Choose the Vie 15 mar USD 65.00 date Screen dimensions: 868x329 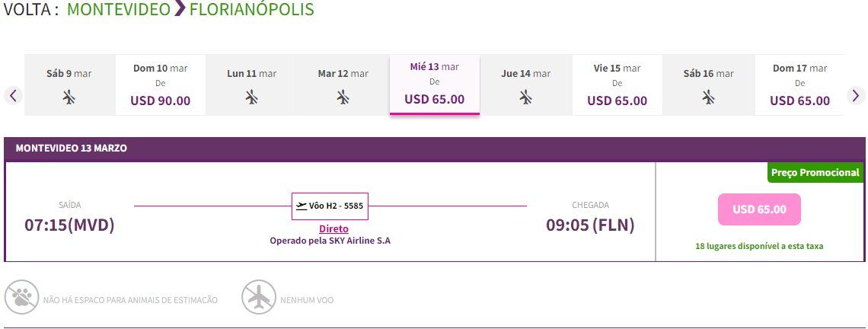(617, 85)
